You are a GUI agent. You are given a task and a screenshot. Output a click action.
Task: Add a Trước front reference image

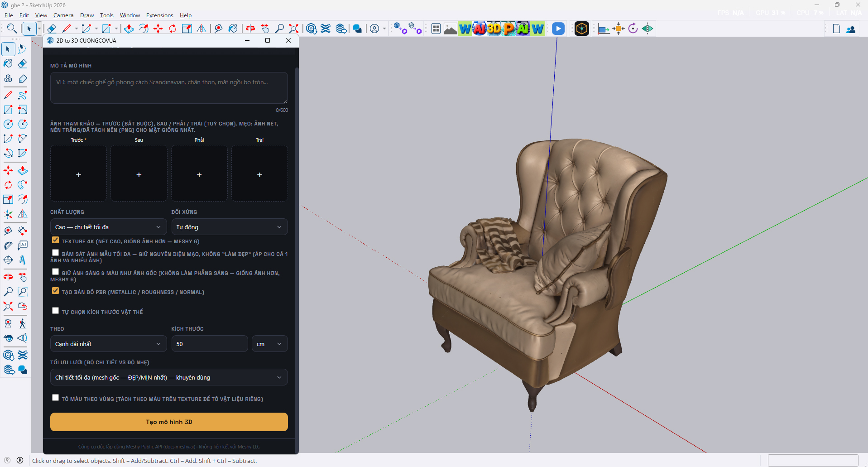[78, 174]
